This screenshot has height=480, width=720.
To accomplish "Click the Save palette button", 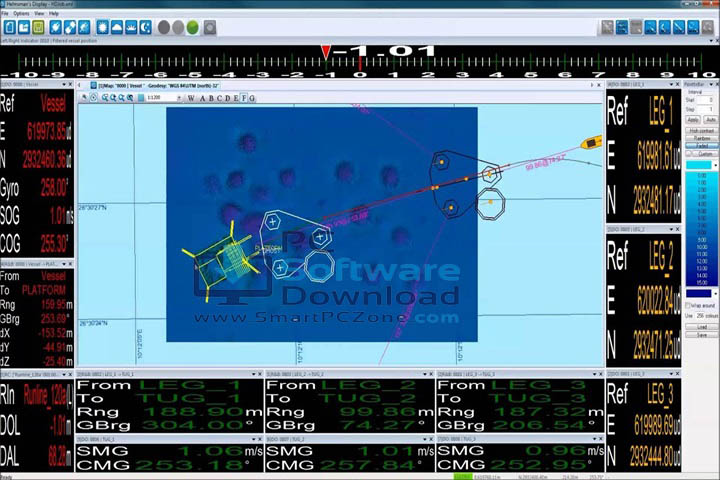I will pyautogui.click(x=702, y=335).
